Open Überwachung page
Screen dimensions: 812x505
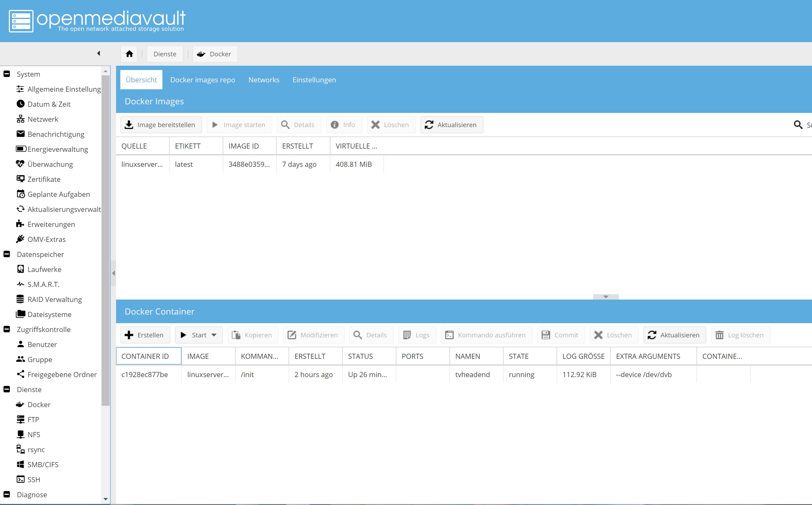click(44, 164)
